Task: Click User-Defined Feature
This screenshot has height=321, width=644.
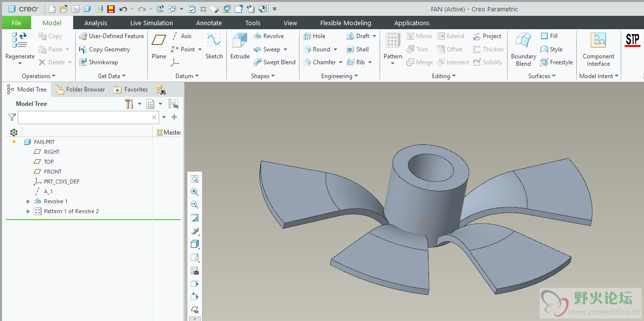Action: (x=111, y=36)
